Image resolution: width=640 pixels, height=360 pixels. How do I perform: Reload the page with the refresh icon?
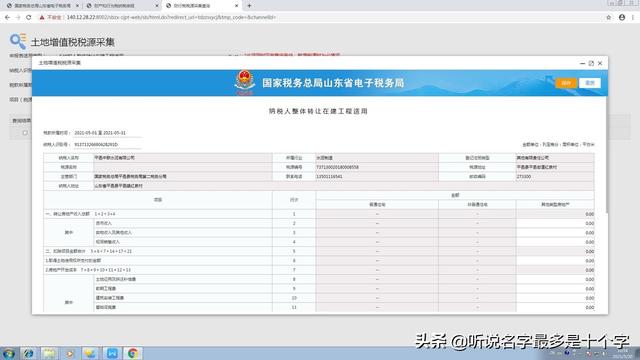coord(29,17)
